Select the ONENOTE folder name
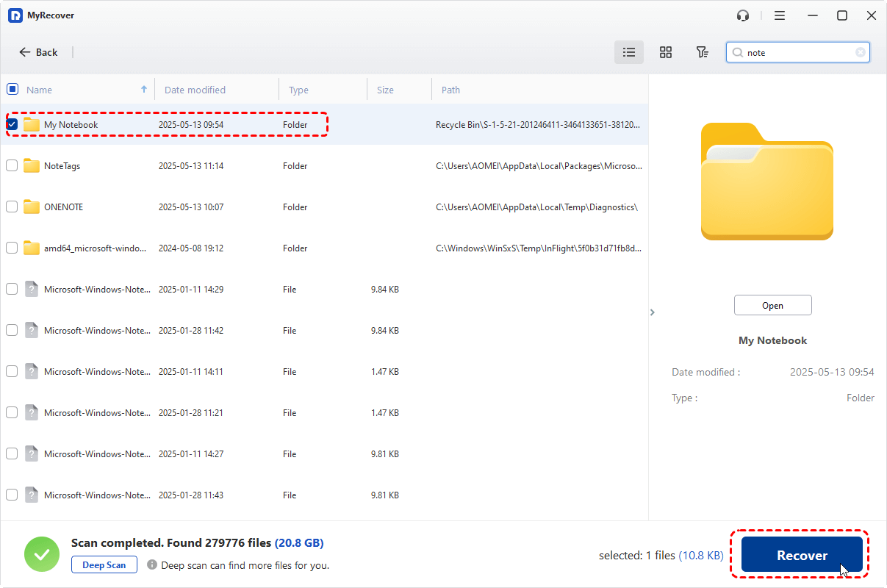The width and height of the screenshot is (887, 588). tap(63, 207)
